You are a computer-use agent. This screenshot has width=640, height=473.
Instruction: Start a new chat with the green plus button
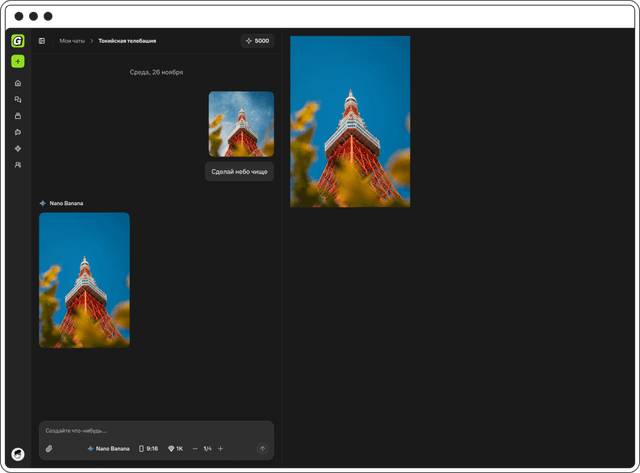(17, 62)
